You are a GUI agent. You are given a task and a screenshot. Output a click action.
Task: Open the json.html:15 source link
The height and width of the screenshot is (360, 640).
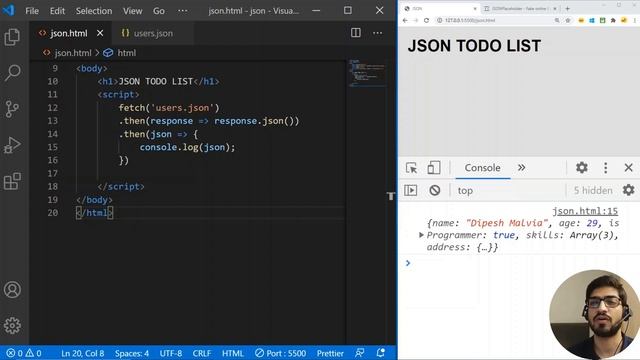click(x=585, y=211)
